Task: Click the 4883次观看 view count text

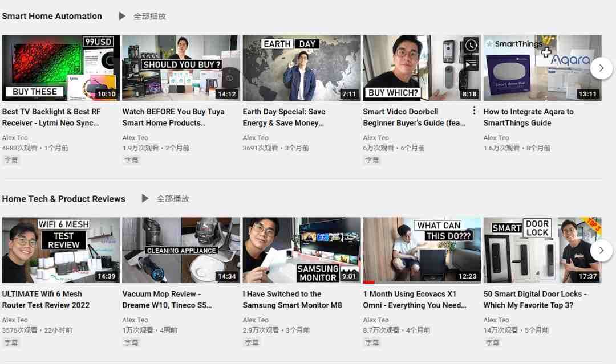Action: pos(19,148)
